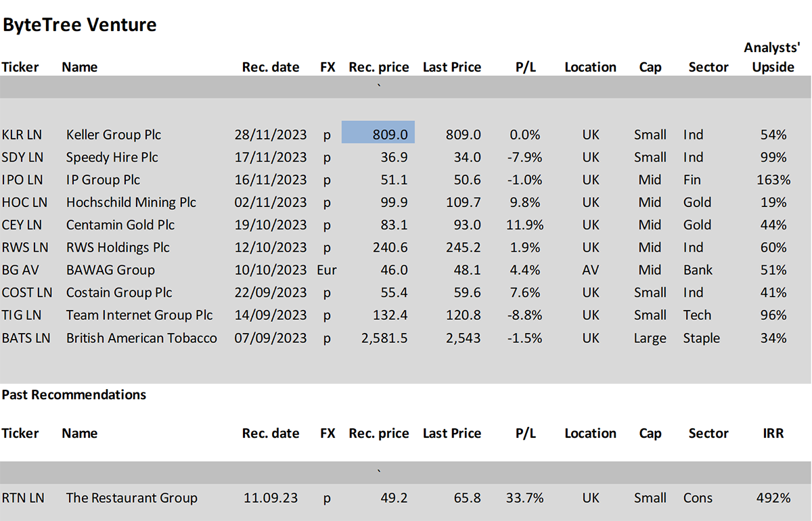Viewport: 812px width, 521px height.
Task: Select the COST LN ticker cell
Action: pos(27,292)
